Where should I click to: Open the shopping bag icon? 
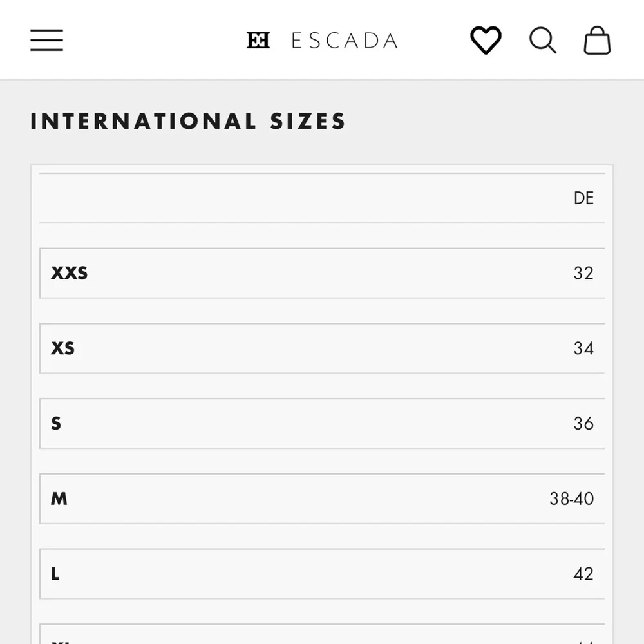coord(597,40)
